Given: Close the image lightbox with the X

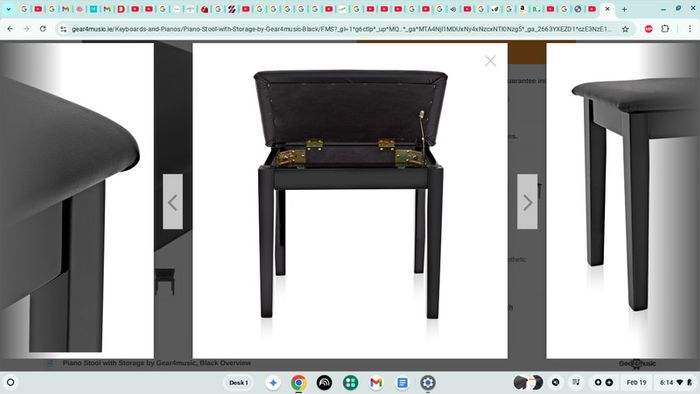Looking at the screenshot, I should point(490,61).
